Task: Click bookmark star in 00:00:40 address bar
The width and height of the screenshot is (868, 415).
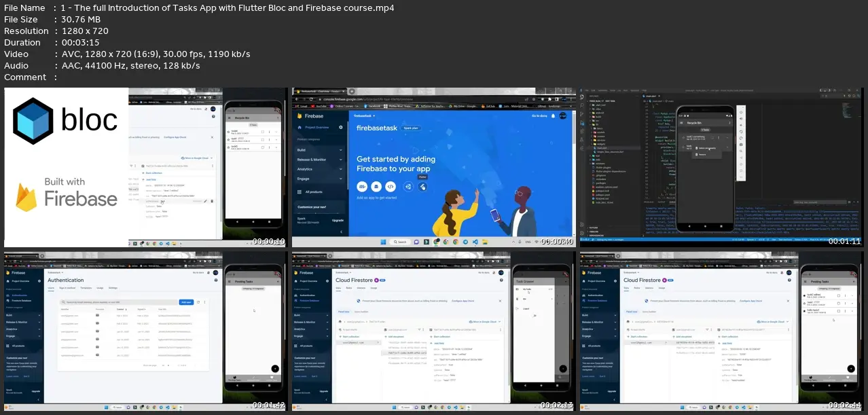Action: [534, 99]
